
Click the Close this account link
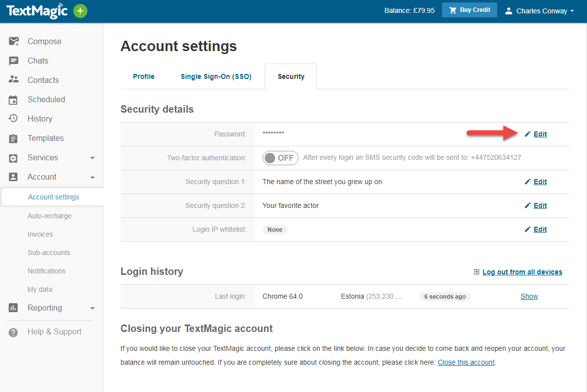point(466,362)
